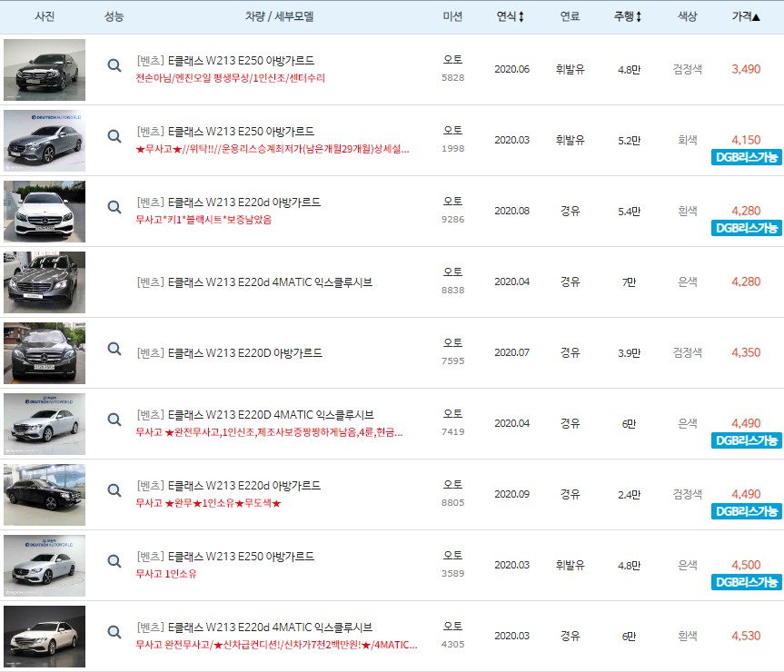
Task: Sort listings by 가격 price column
Action: tap(746, 16)
